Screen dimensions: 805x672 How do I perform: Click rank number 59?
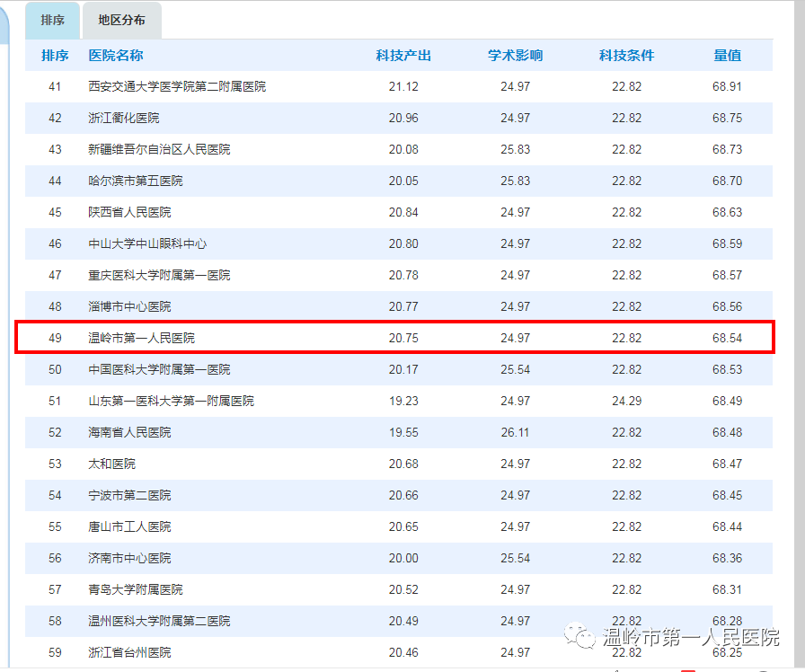coord(55,652)
